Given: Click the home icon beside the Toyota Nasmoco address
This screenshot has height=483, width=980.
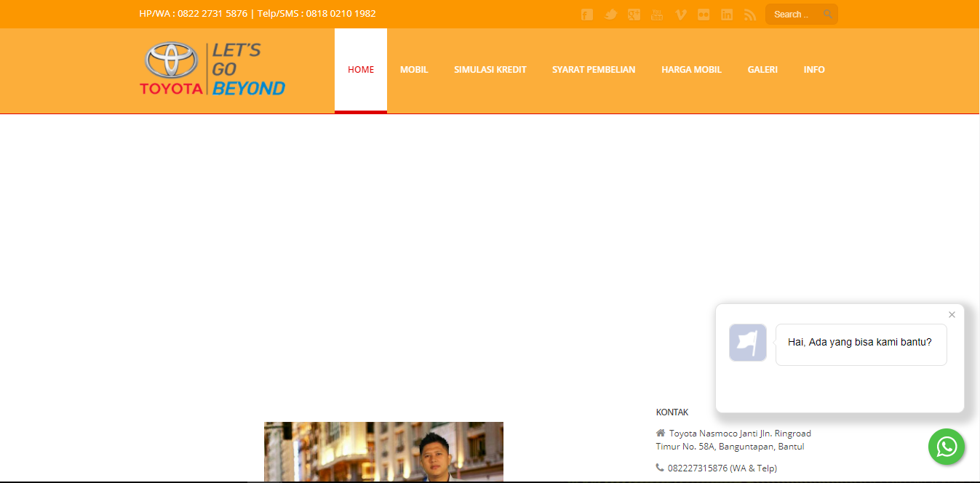Looking at the screenshot, I should 661,433.
